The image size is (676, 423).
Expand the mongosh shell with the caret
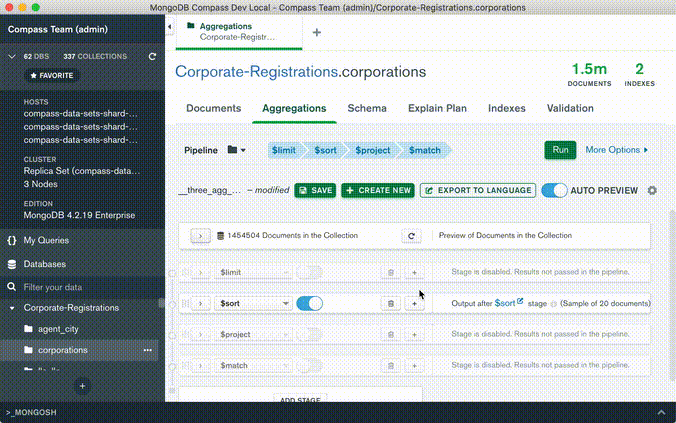point(661,413)
